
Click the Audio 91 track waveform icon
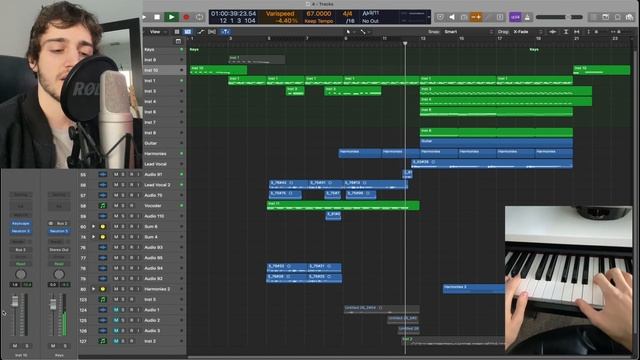(103, 174)
